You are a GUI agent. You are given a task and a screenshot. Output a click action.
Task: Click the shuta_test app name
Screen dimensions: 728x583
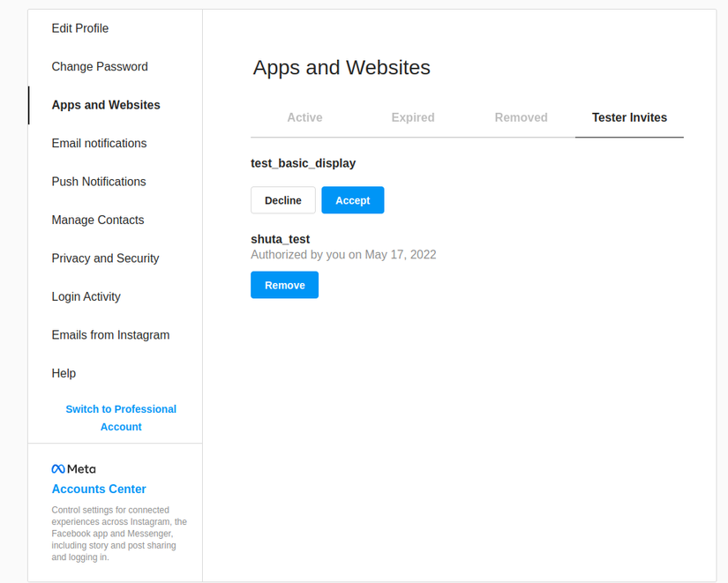pyautogui.click(x=280, y=239)
